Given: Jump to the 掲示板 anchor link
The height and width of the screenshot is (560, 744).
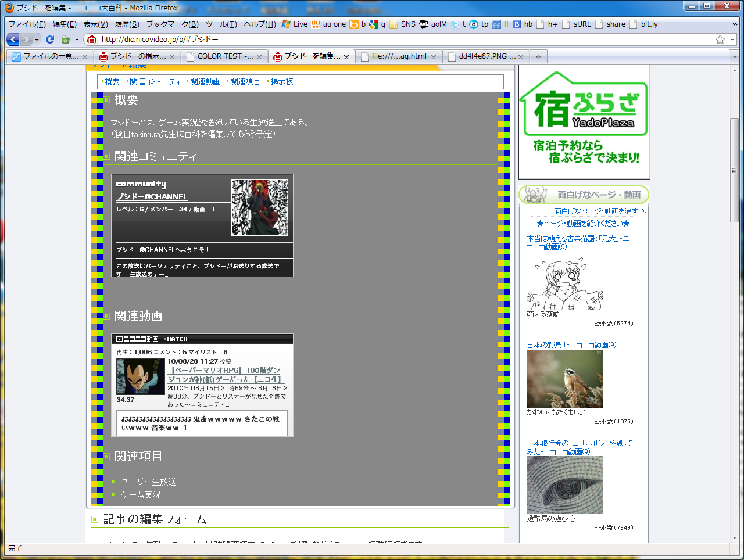Looking at the screenshot, I should coord(282,81).
